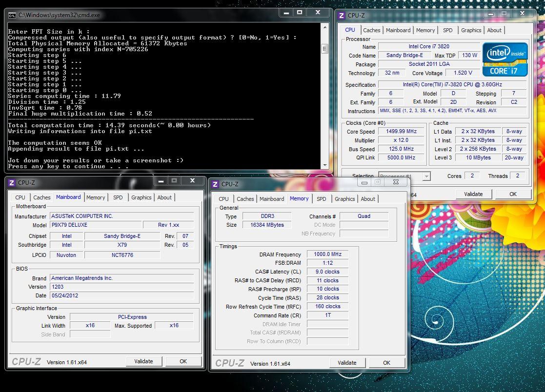This screenshot has height=392, width=545.
Task: Open Caches tab in CPU window
Action: click(372, 30)
